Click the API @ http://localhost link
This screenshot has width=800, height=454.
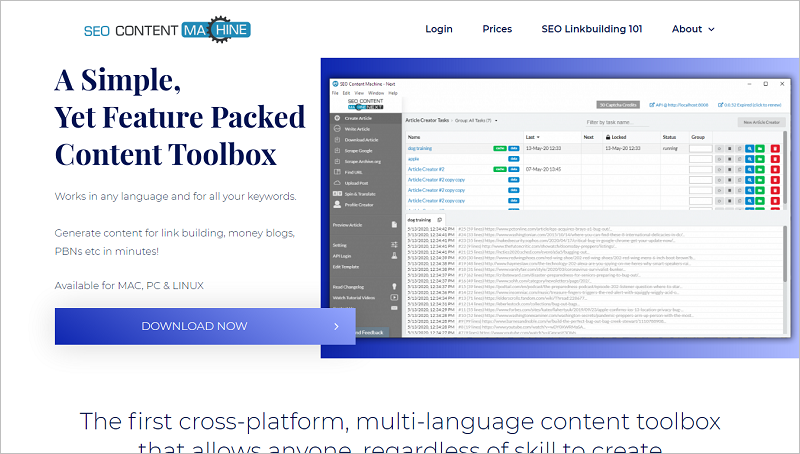[x=679, y=105]
